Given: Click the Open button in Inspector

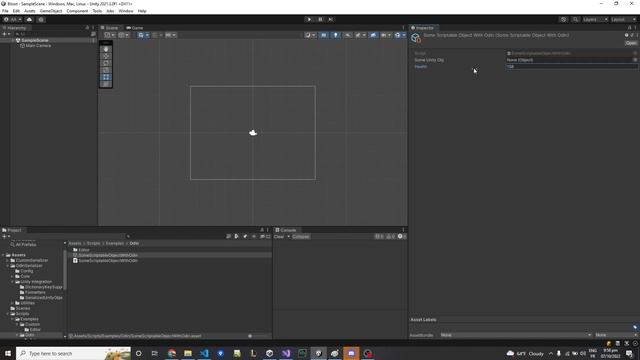Looking at the screenshot, I should pyautogui.click(x=631, y=43).
